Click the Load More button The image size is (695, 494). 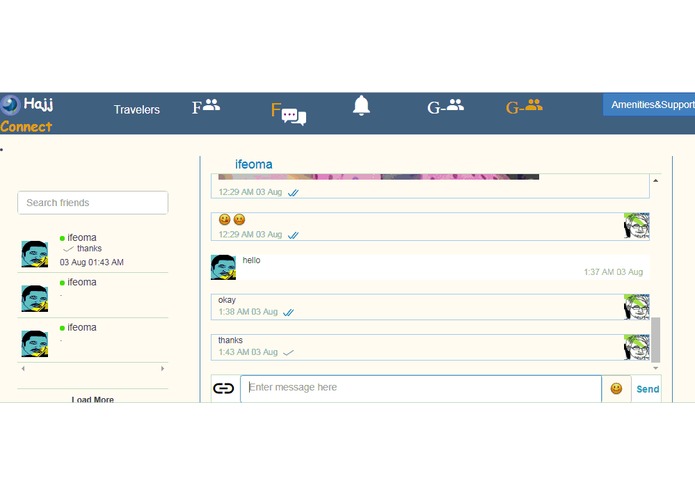coord(93,399)
